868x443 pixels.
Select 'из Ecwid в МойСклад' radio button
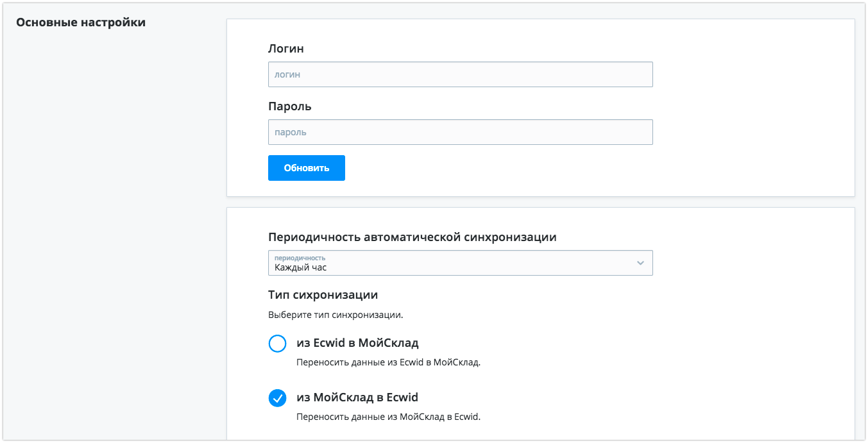pos(277,344)
